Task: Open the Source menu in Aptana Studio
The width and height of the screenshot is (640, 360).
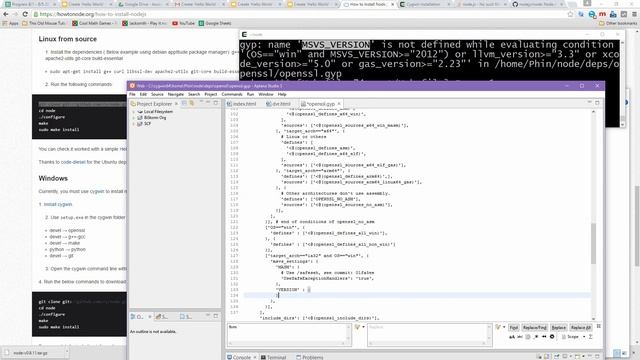Action: [157, 94]
